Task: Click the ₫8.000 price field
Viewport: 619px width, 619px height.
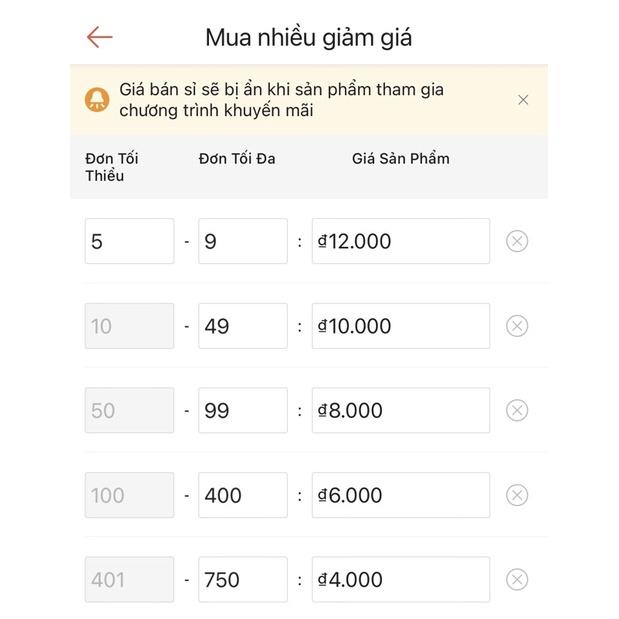Action: tap(400, 410)
